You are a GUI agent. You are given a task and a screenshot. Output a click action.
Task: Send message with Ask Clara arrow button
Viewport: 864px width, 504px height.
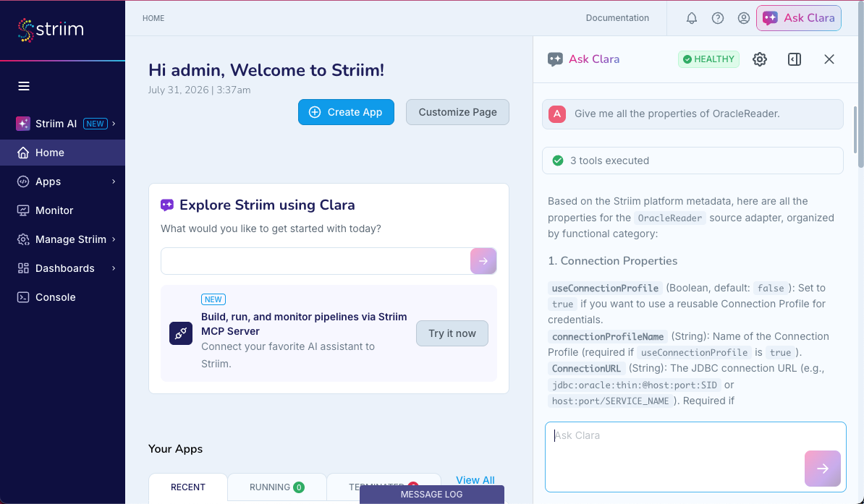[822, 469]
